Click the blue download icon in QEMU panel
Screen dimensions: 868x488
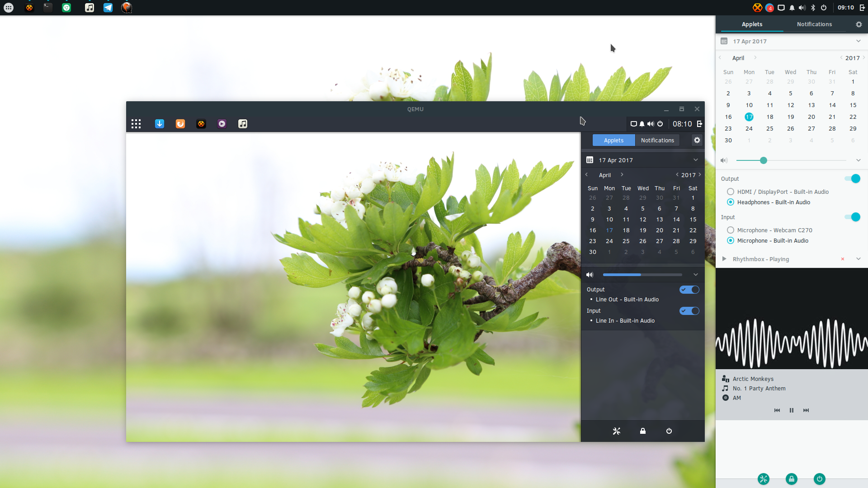coord(160,124)
